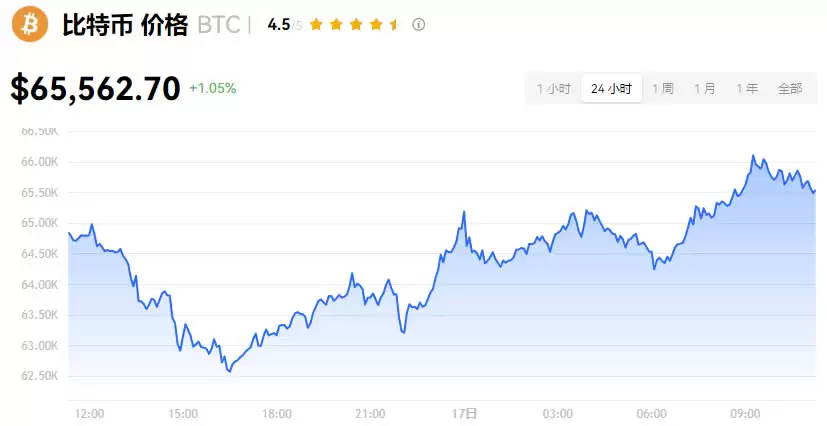Select the 全部 time range
Image resolution: width=827 pixels, height=426 pixels.
click(x=790, y=89)
